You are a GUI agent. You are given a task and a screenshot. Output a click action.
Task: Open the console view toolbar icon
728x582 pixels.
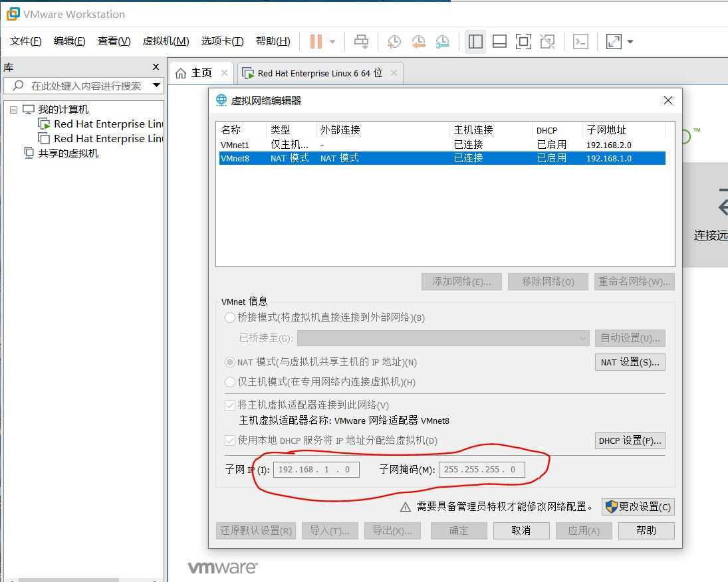pos(581,41)
